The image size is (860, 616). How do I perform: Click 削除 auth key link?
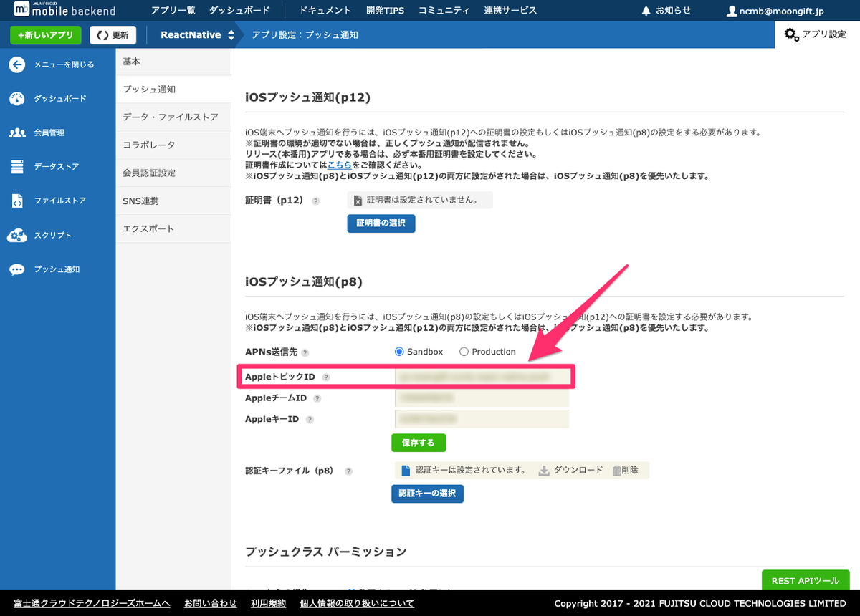tap(630, 471)
